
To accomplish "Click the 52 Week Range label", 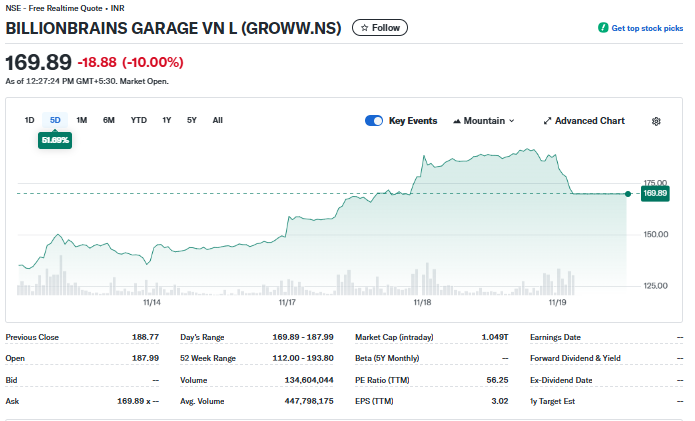I will (x=208, y=358).
